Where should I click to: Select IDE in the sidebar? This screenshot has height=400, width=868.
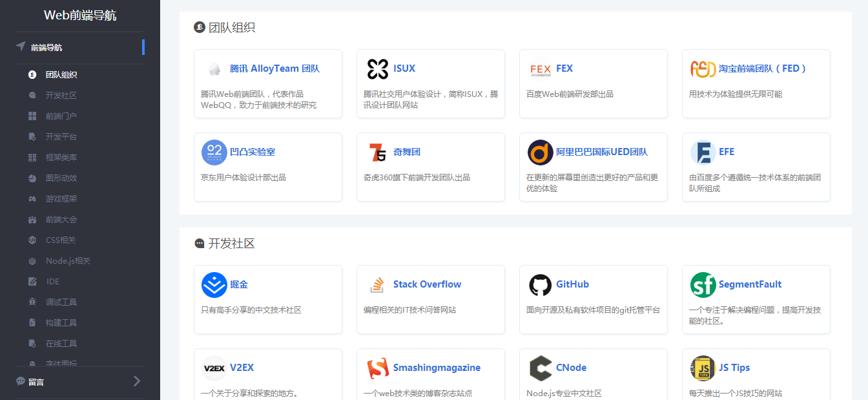pyautogui.click(x=52, y=282)
